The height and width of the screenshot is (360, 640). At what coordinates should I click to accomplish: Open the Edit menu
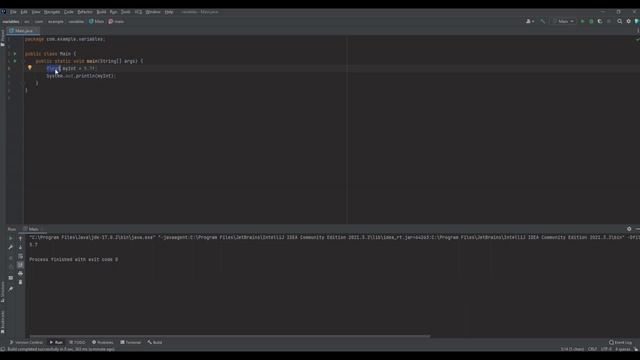24,12
